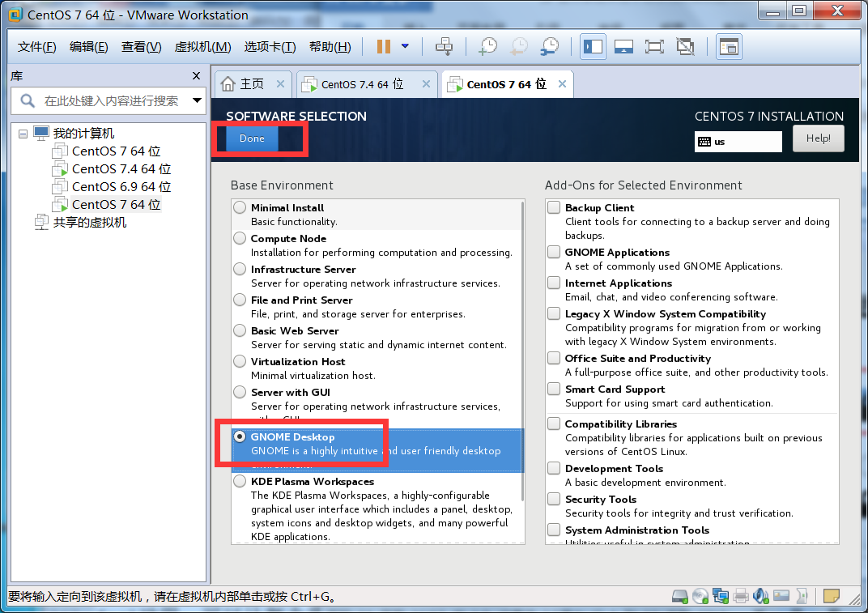Viewport: 868px width, 613px height.
Task: Choose File and Print Server option
Action: click(x=240, y=300)
